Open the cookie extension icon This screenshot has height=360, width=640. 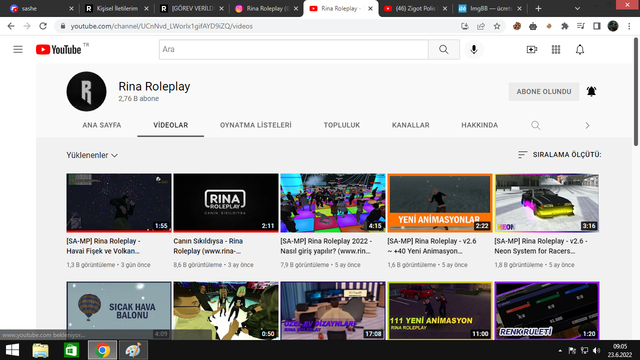[x=517, y=26]
